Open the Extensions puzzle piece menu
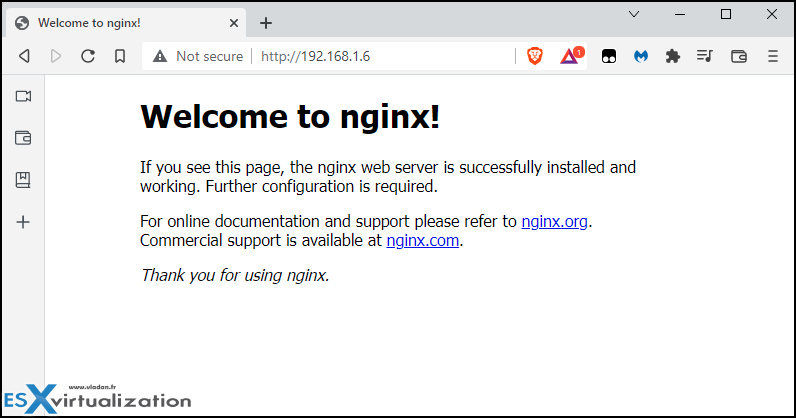 (673, 56)
